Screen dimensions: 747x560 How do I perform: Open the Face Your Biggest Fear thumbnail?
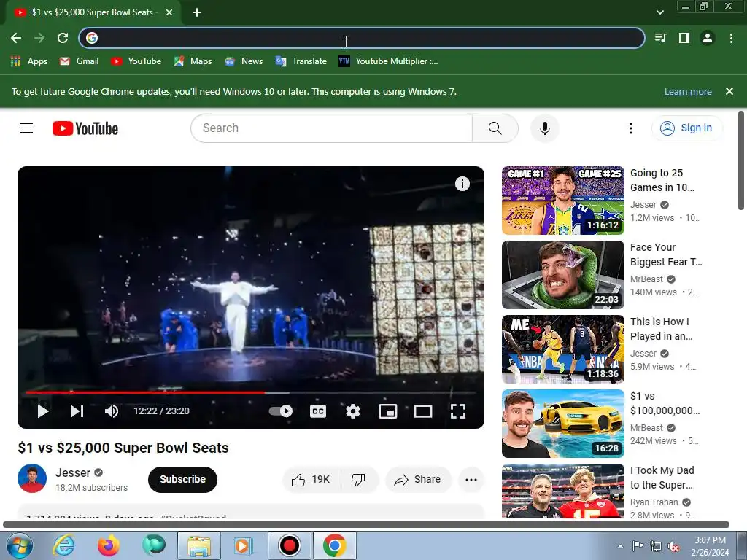point(562,275)
